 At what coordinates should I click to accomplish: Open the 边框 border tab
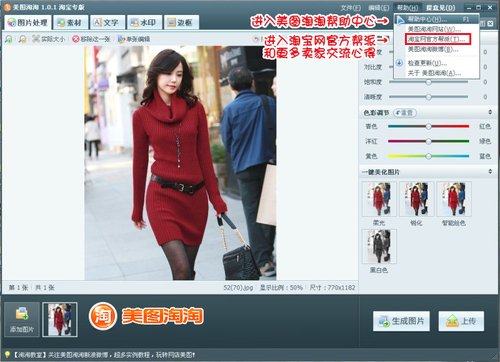181,22
